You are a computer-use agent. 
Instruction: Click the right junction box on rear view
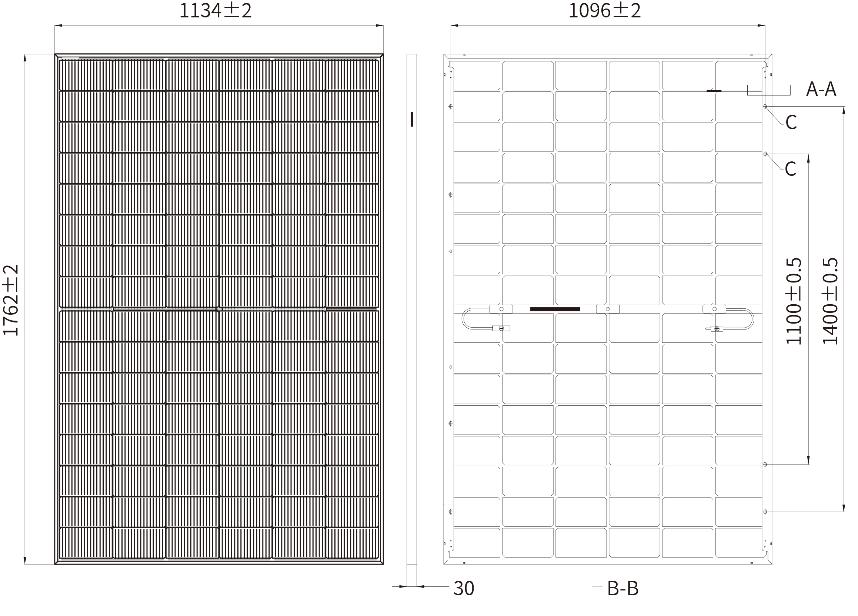click(x=714, y=309)
